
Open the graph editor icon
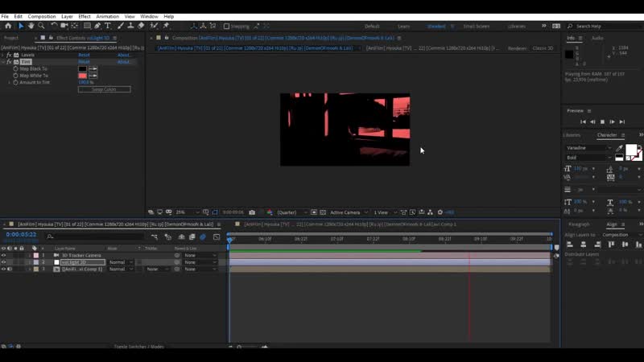click(217, 237)
